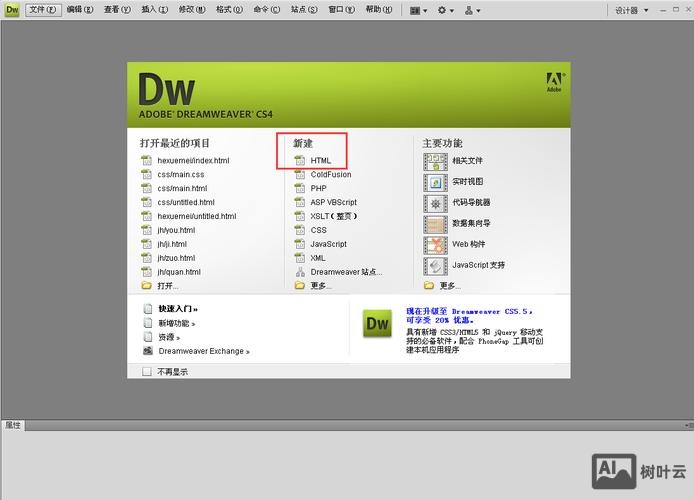
Task: Open the 查看 menu
Action: pos(117,9)
